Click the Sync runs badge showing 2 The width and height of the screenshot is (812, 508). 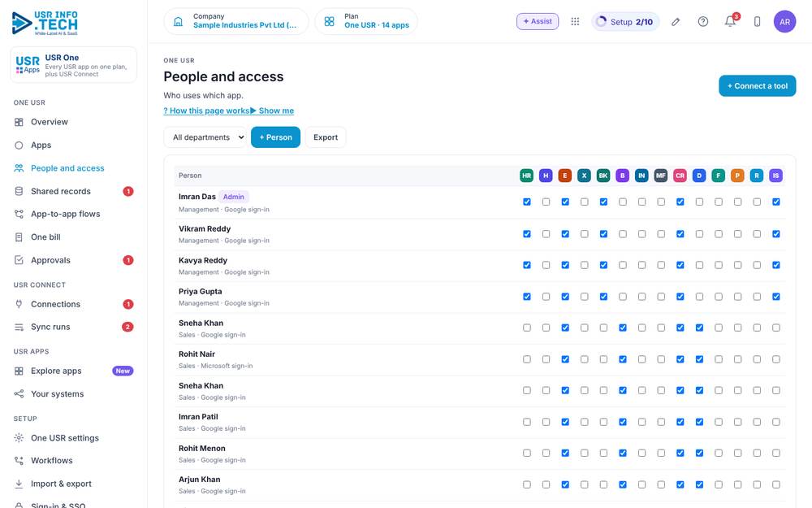click(x=127, y=327)
